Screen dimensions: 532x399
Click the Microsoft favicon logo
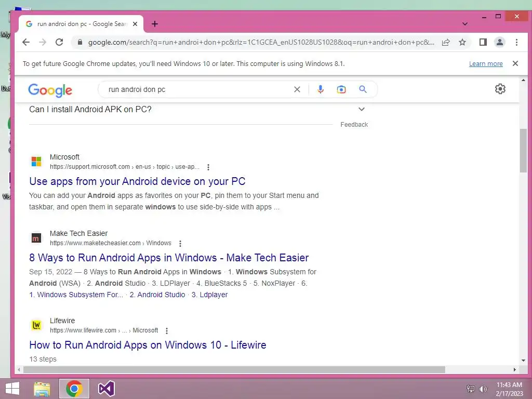pos(36,162)
